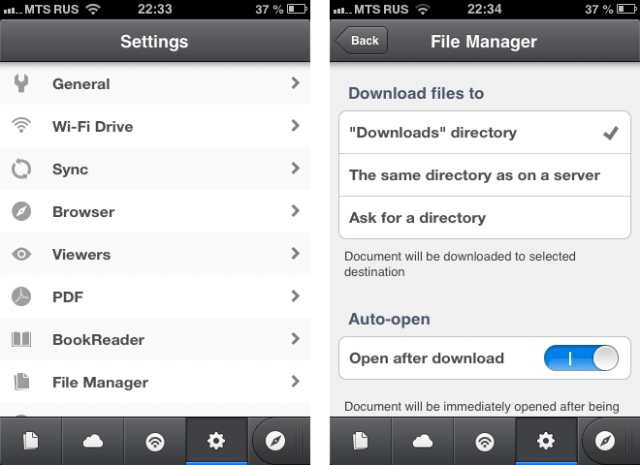Open the compass browser tab in the Settings screen
The image size is (640, 465).
(276, 441)
